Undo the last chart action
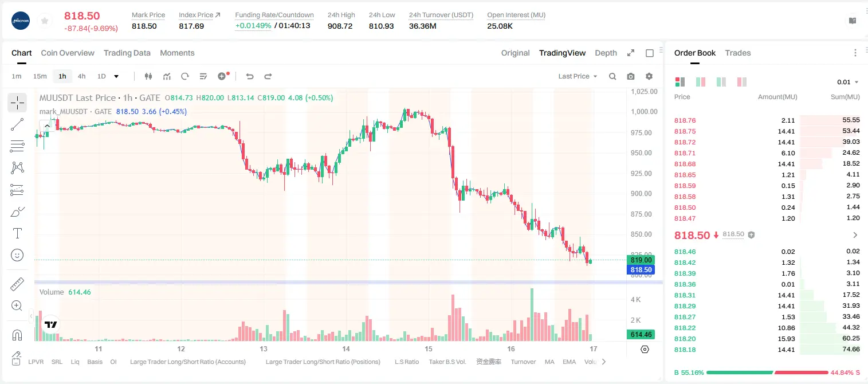Viewport: 868px width, 384px height. pos(249,76)
